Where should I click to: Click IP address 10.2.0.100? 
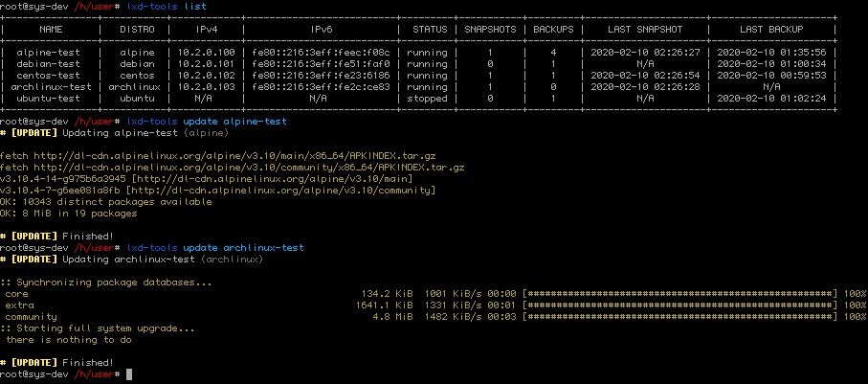click(207, 53)
